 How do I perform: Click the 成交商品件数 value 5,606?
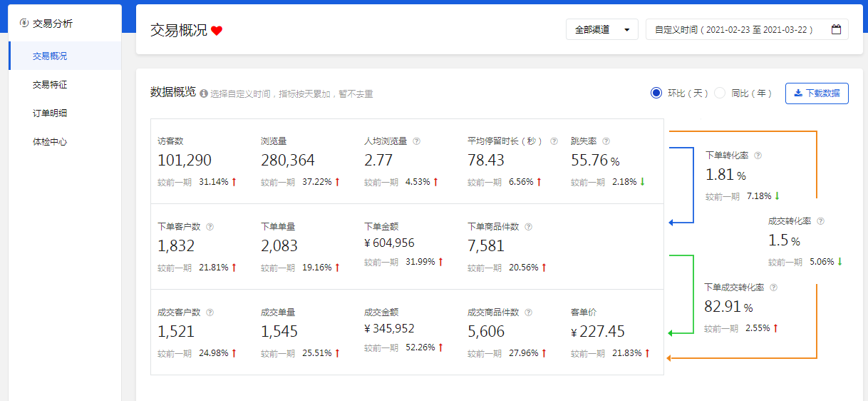[486, 332]
